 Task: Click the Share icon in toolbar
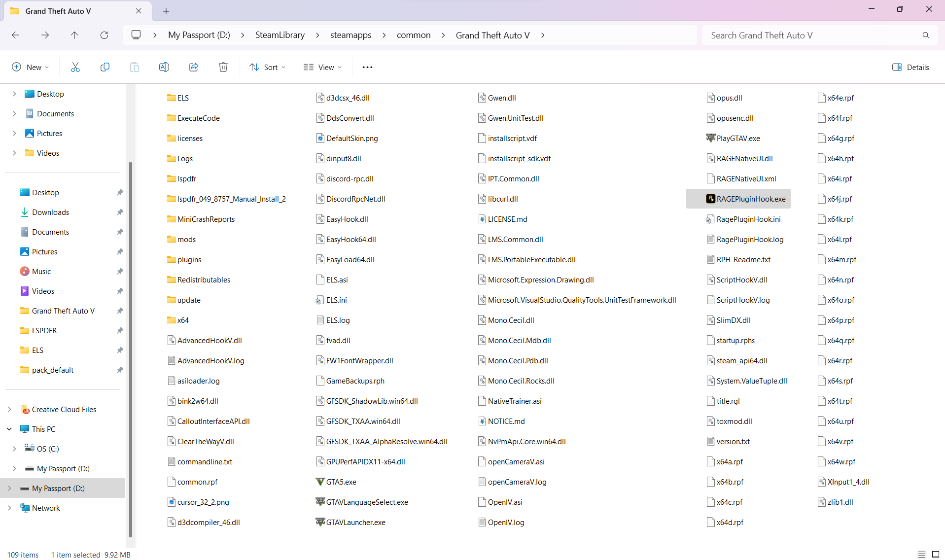194,67
